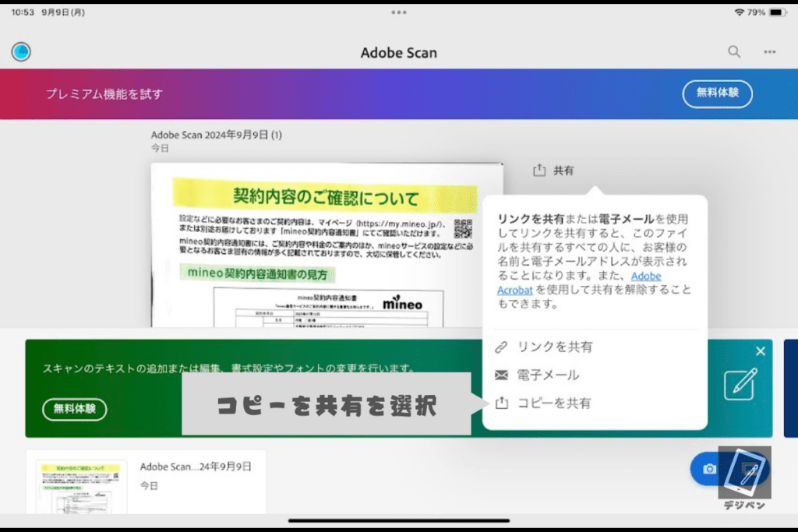Tap the 10:53 clock in the status bar
This screenshot has height=532, width=798.
[23, 12]
